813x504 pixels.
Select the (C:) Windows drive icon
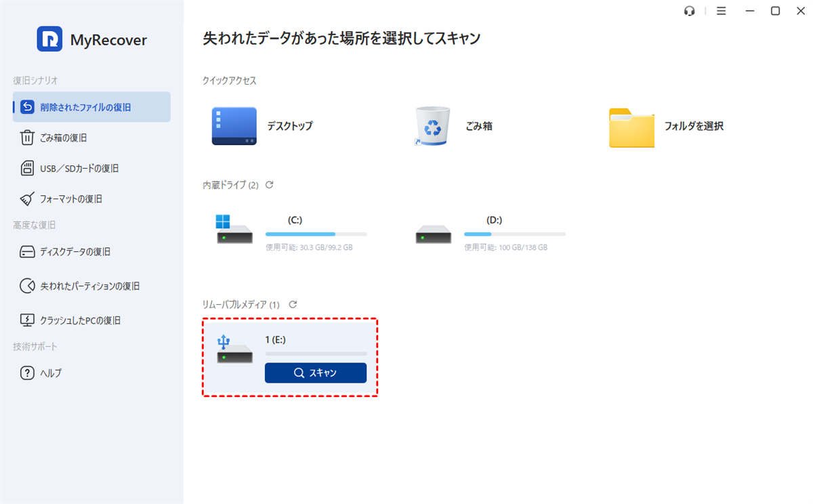[234, 230]
